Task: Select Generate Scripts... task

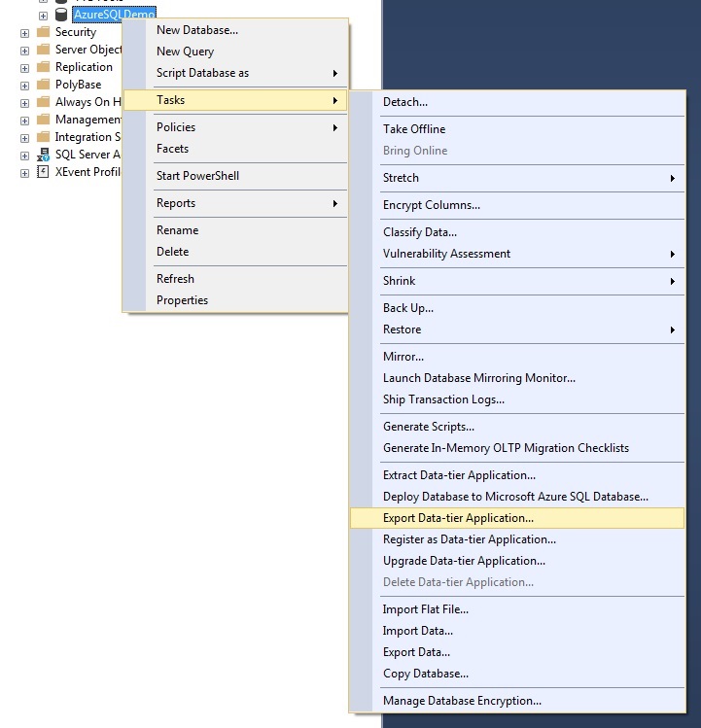Action: pos(517,427)
